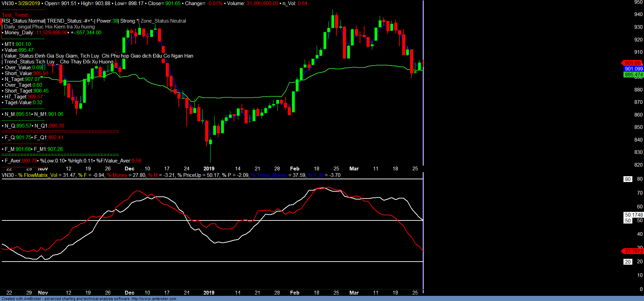Click the white 50.1748 indicator value tag

point(634,215)
